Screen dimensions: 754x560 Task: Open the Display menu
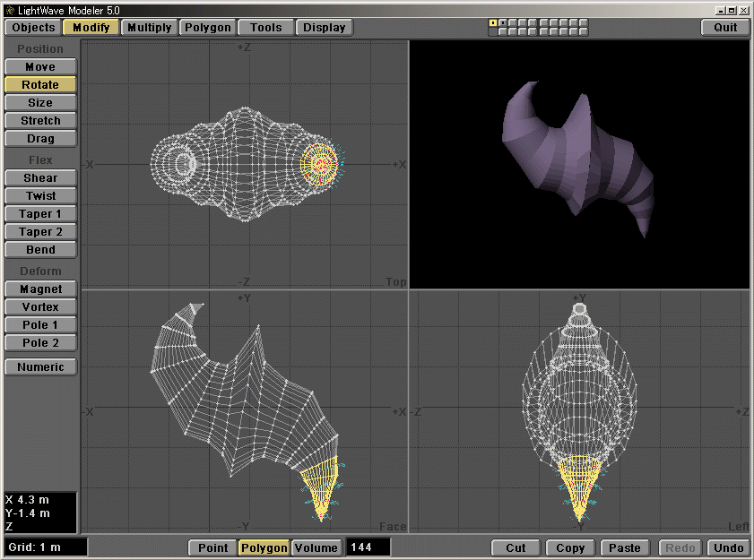(325, 27)
